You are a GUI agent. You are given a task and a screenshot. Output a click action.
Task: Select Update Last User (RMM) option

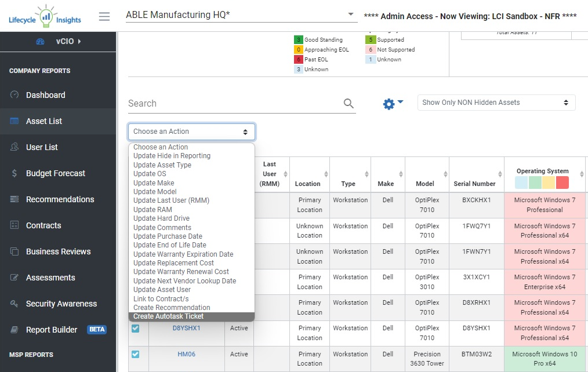tap(191, 200)
